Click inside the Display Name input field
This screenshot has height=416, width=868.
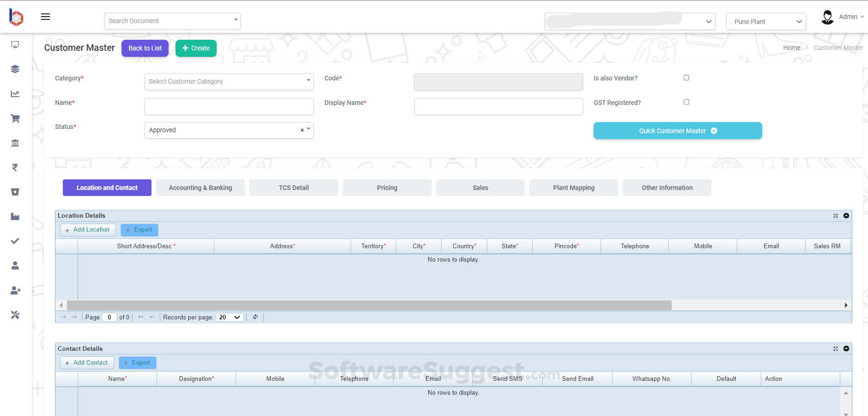498,106
